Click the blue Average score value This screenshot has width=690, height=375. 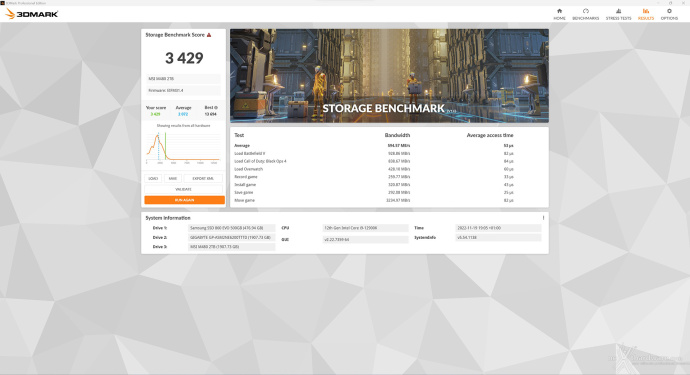(x=183, y=114)
